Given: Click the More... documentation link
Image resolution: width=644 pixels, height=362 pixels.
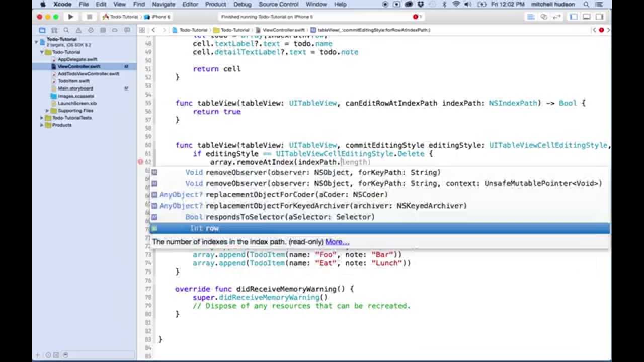Looking at the screenshot, I should click(x=337, y=242).
